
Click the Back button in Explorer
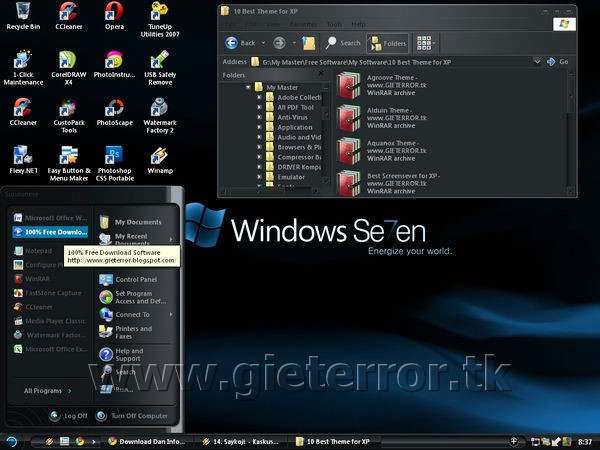click(x=240, y=43)
